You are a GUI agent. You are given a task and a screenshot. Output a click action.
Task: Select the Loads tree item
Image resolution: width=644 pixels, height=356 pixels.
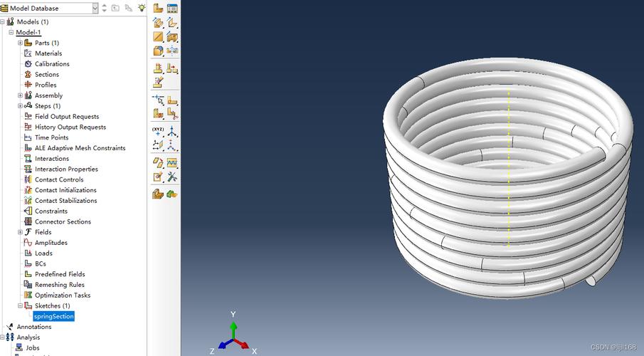(43, 253)
